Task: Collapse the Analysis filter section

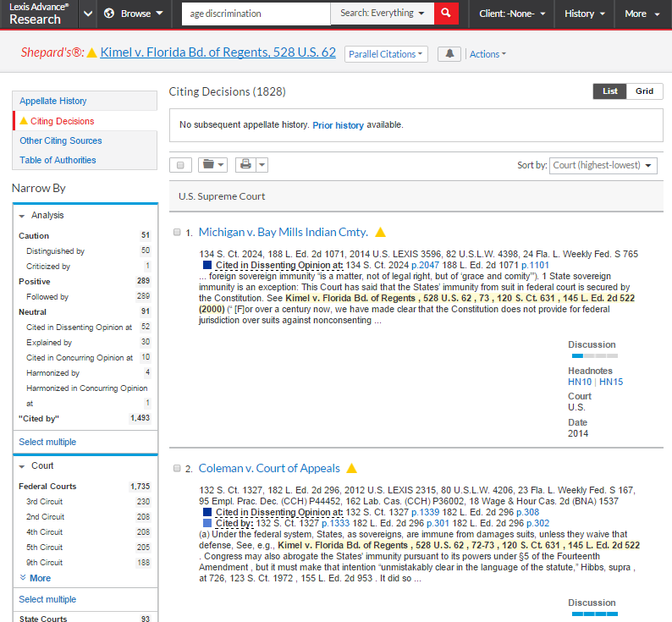Action: coord(23,215)
